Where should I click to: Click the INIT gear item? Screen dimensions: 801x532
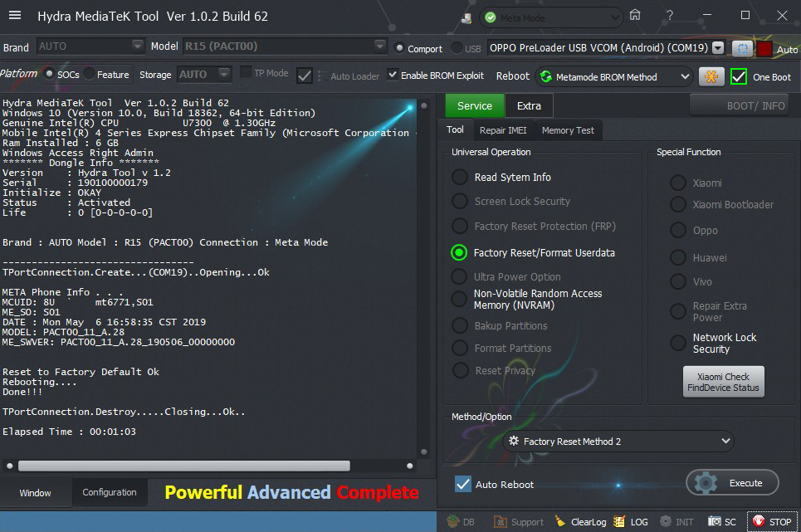[676, 521]
